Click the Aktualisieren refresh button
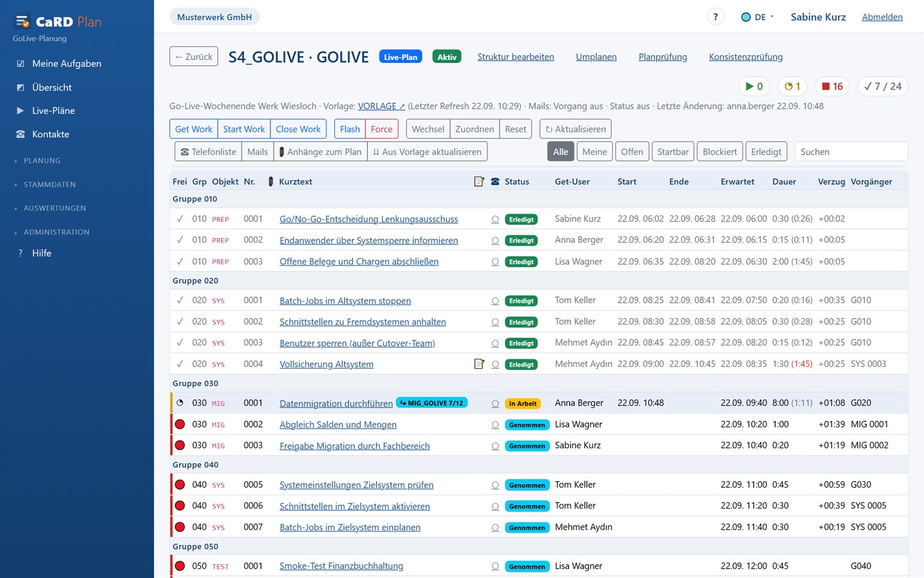The width and height of the screenshot is (924, 578). (575, 129)
